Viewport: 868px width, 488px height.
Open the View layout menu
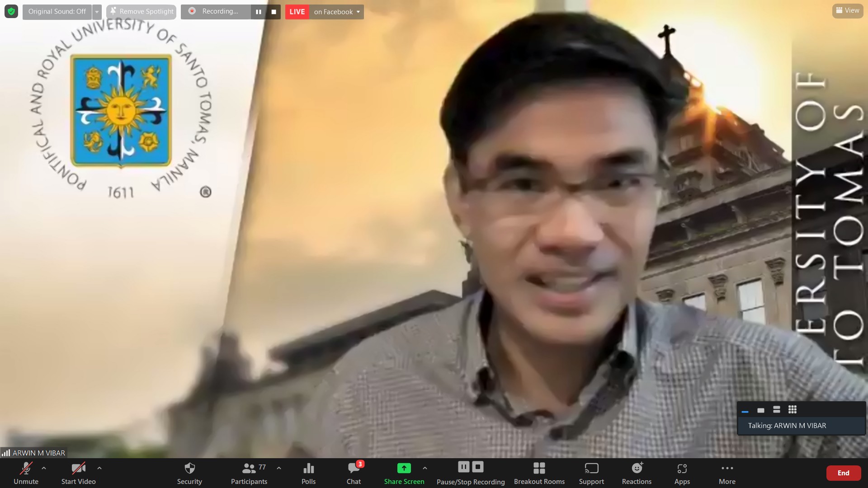click(847, 10)
